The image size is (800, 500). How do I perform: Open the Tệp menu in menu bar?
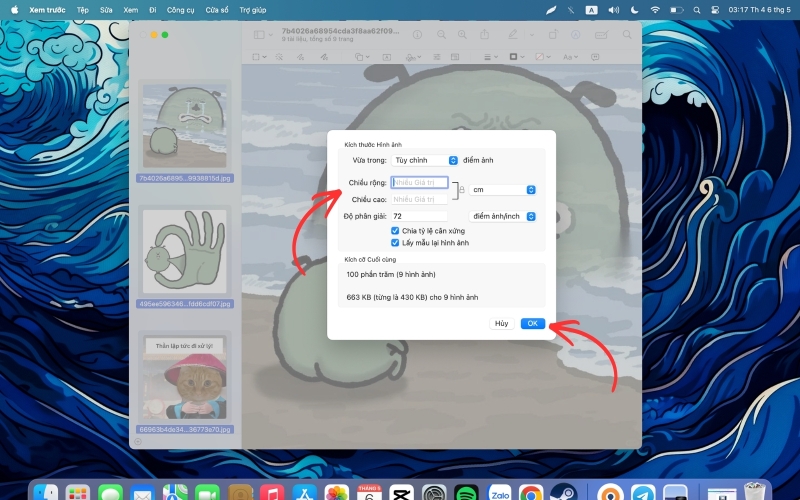pyautogui.click(x=83, y=10)
